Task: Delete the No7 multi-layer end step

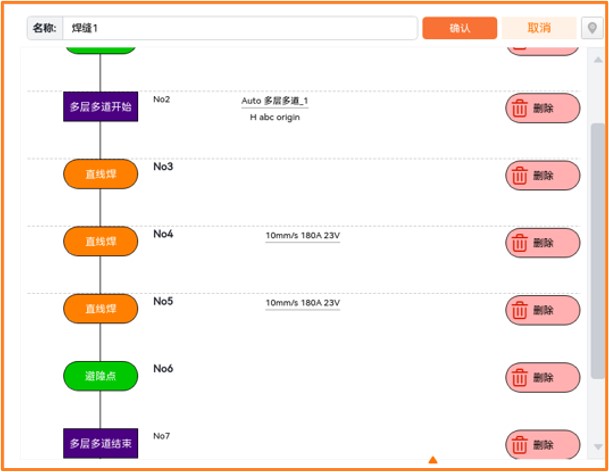Action: 543,444
